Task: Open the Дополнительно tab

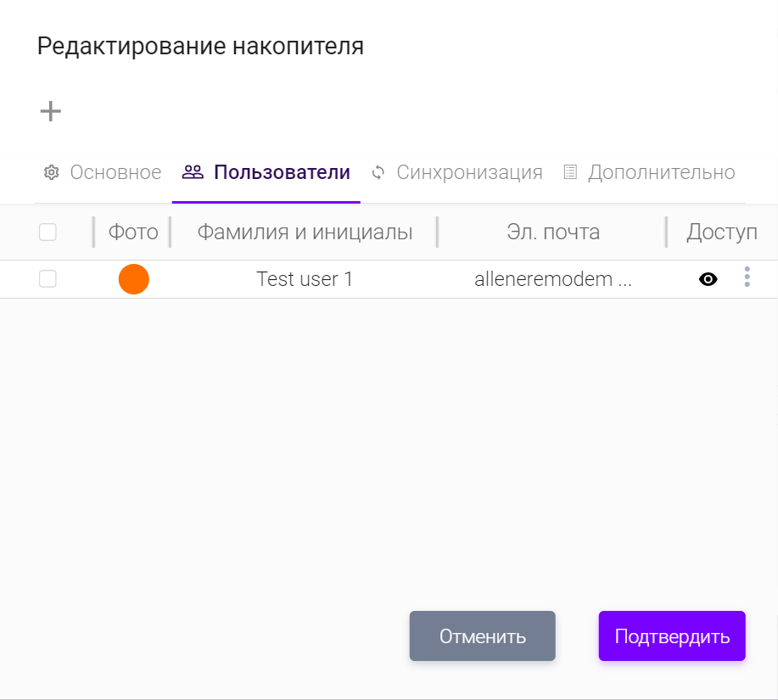Action: click(661, 173)
